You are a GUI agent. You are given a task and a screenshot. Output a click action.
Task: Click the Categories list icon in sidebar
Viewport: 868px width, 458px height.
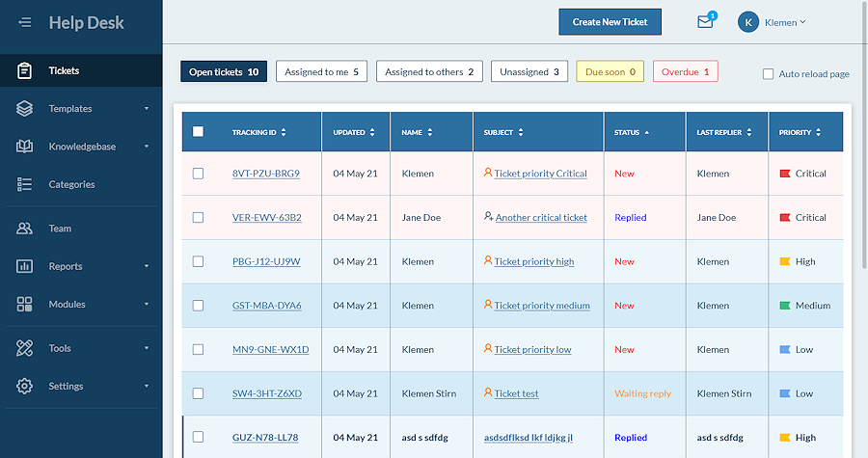(25, 184)
